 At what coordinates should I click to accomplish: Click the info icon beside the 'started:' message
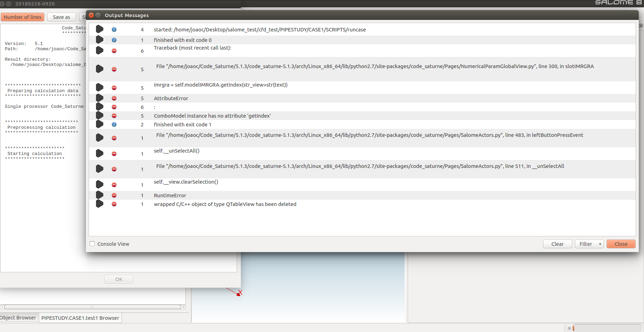114,30
